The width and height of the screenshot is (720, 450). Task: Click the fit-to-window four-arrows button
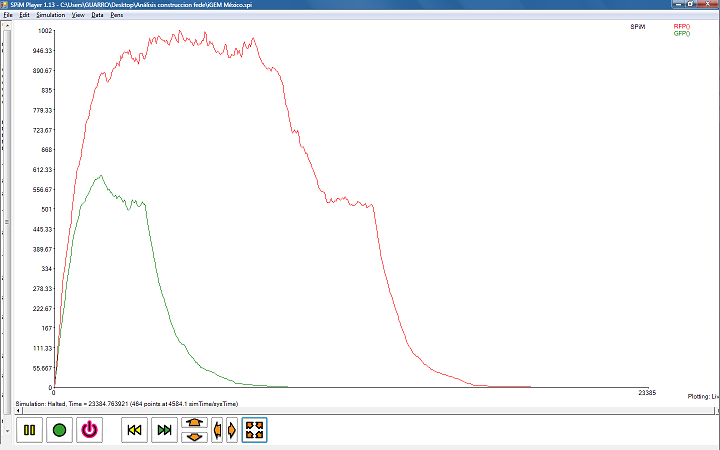click(254, 430)
